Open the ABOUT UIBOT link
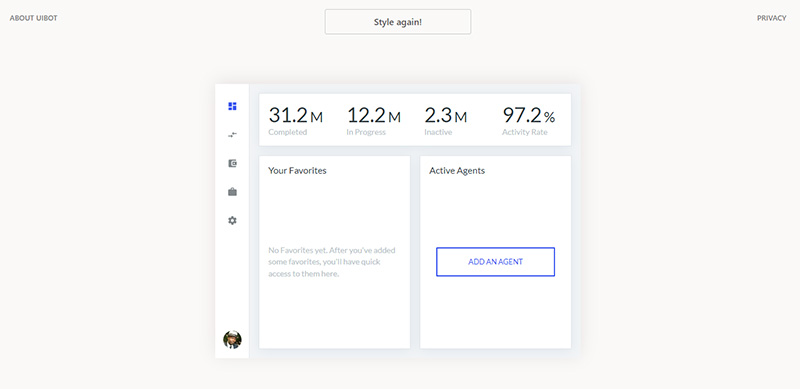 coord(34,18)
